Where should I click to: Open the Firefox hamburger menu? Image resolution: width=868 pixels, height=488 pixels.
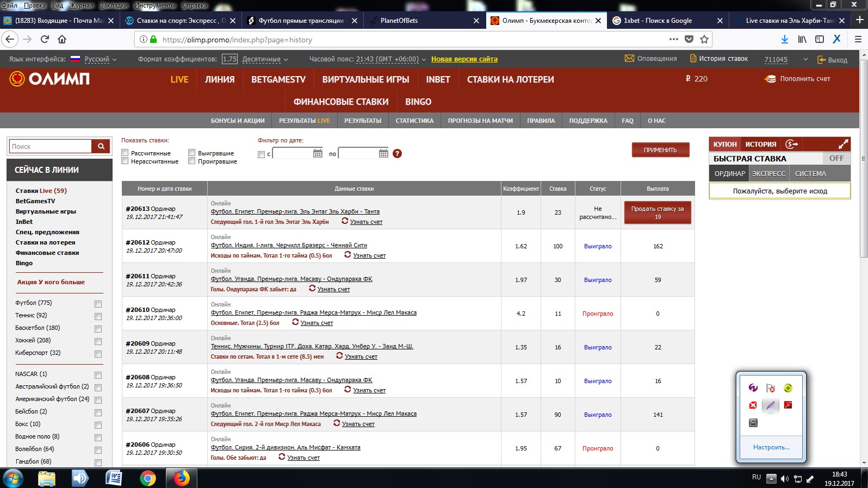click(x=858, y=39)
